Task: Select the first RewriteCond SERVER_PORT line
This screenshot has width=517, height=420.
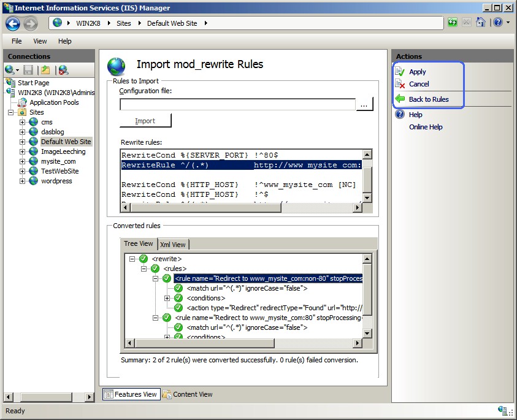Action: pos(200,155)
